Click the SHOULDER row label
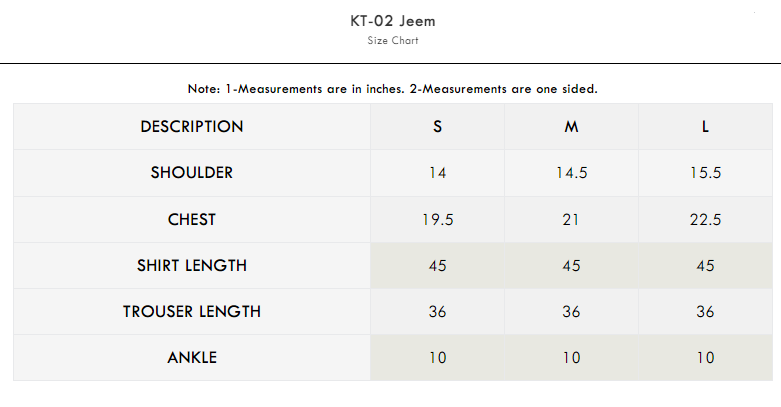Image resolution: width=781 pixels, height=407 pixels. [192, 173]
